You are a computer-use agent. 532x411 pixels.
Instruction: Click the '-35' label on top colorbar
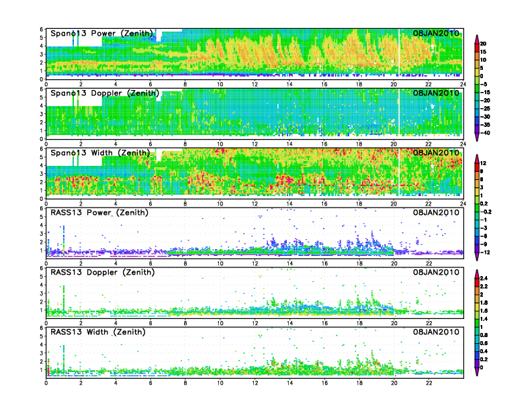pyautogui.click(x=485, y=125)
